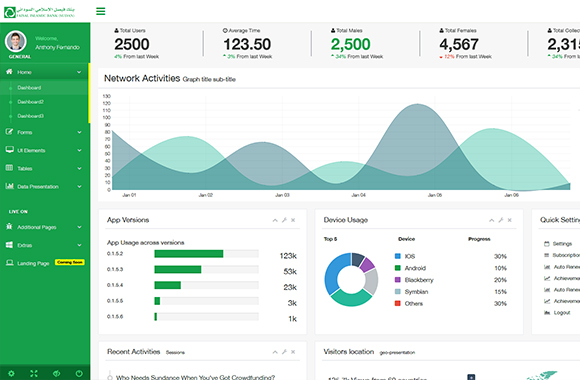Click the wrench icon in the Recent Activities panel

[x=284, y=352]
